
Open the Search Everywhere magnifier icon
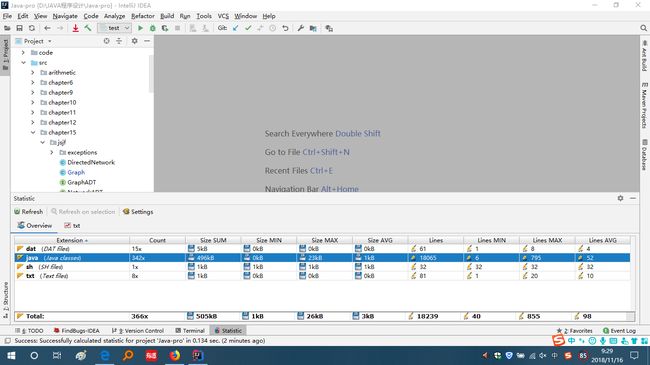pos(643,28)
